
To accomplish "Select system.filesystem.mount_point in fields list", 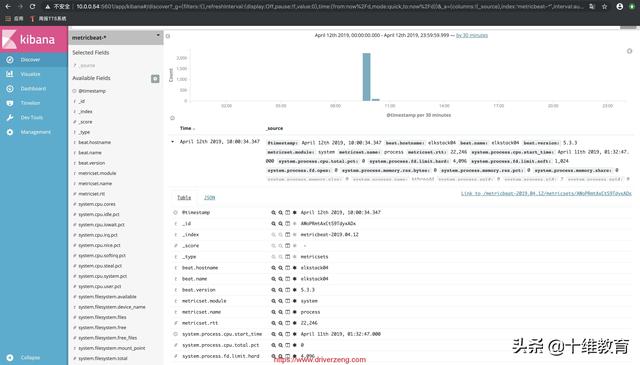I will click(x=111, y=348).
